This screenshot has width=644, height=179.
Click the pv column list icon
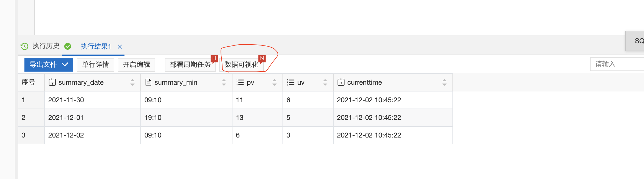coord(240,82)
